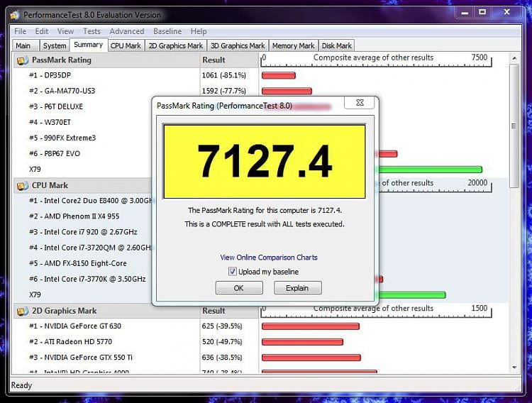
Task: Open the Tests menu
Action: [92, 31]
